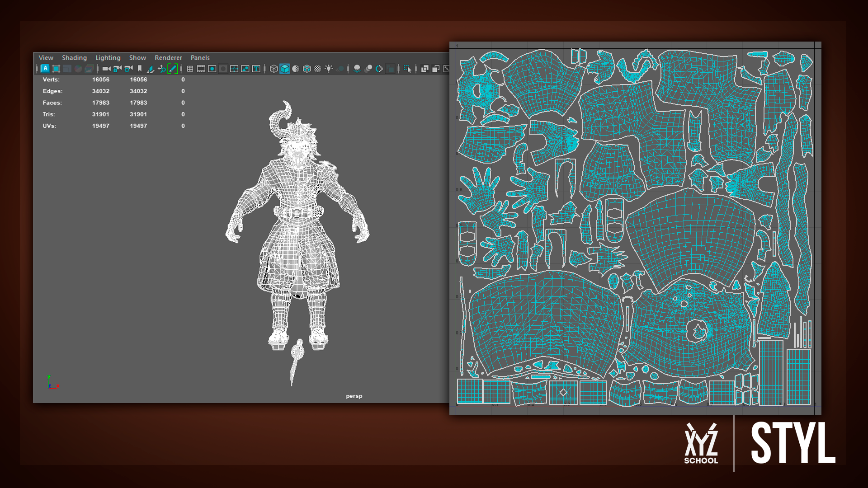Open the View menu
Image resolution: width=868 pixels, height=488 pixels.
point(46,58)
